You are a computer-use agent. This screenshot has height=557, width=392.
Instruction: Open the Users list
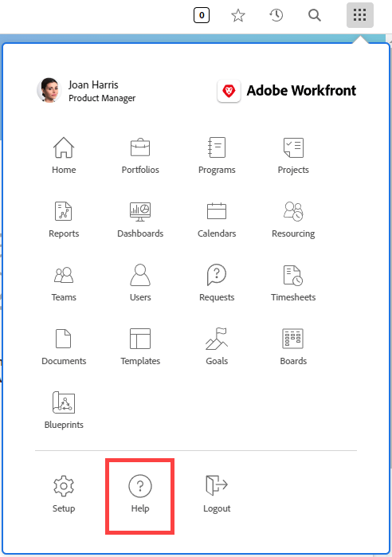(140, 283)
